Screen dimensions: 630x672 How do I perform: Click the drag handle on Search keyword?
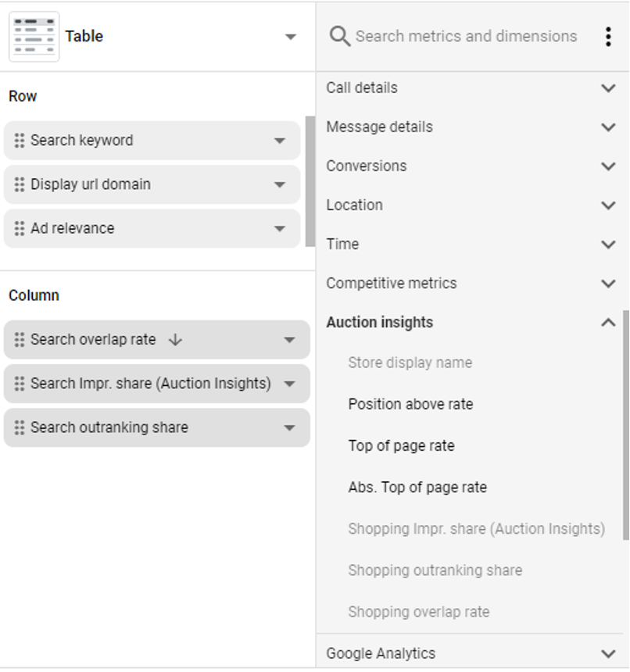coord(21,140)
